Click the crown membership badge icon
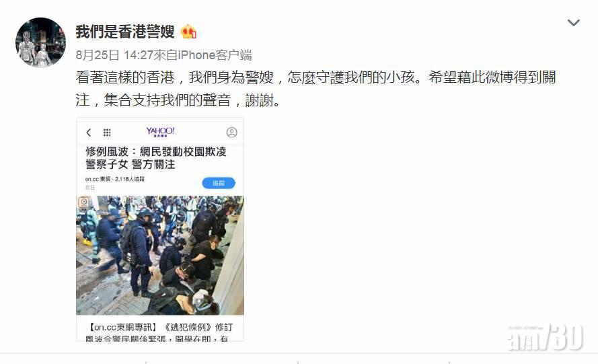598x364 pixels. (x=189, y=32)
